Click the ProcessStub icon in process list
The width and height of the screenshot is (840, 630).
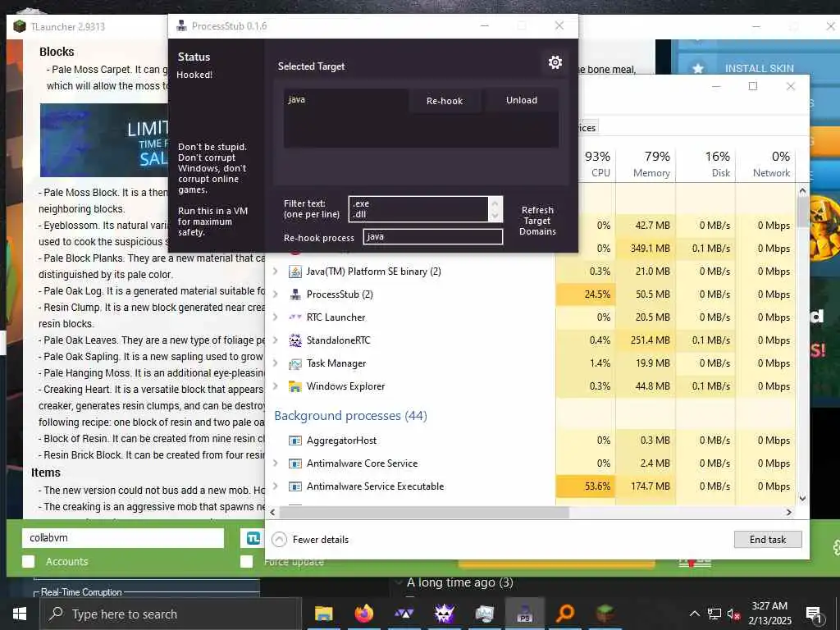click(x=295, y=294)
